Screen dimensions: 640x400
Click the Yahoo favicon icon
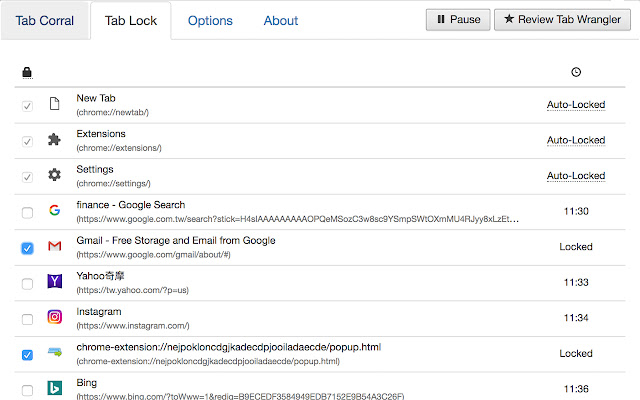(x=55, y=283)
